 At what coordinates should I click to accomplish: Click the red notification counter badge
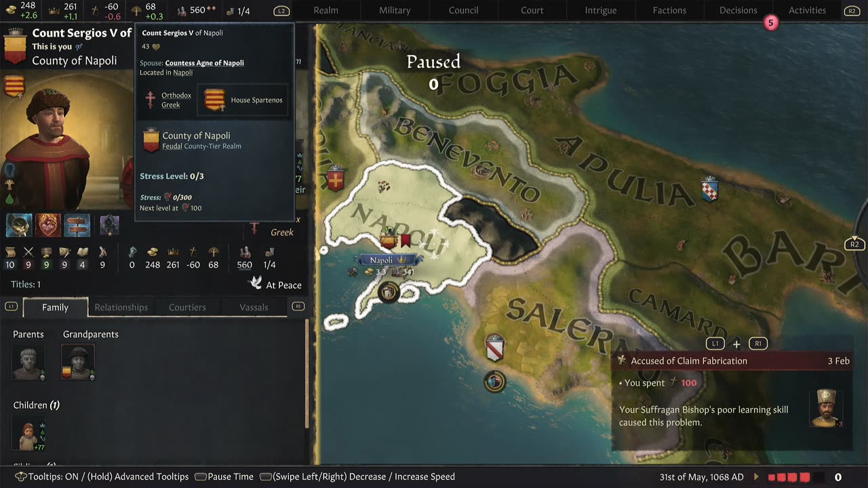pos(770,23)
